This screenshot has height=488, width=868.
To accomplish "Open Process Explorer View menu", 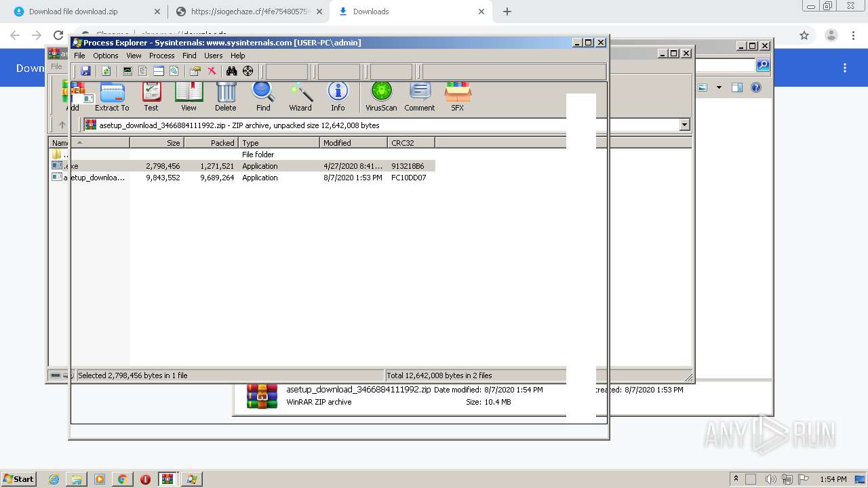I will pyautogui.click(x=134, y=56).
